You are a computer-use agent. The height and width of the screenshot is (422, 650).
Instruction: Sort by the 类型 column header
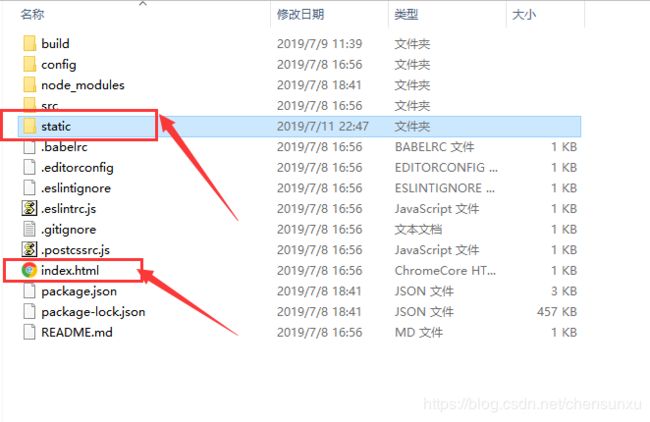(x=406, y=15)
